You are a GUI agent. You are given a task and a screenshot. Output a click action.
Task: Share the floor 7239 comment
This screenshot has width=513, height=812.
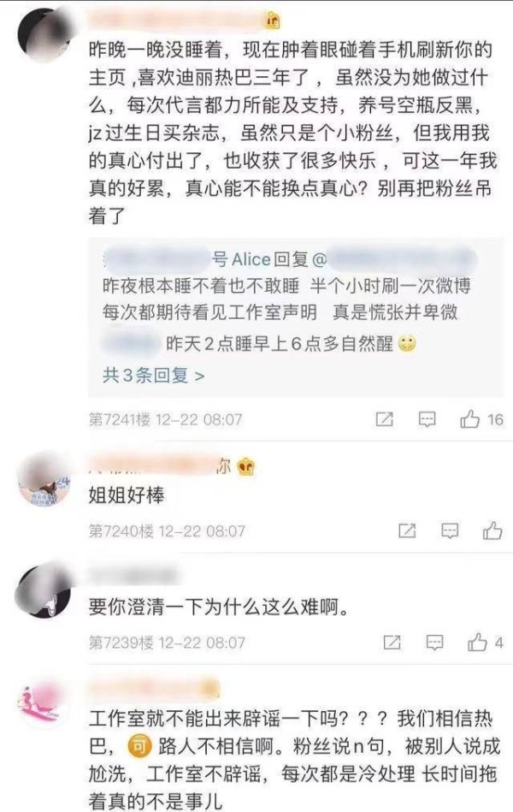392,643
